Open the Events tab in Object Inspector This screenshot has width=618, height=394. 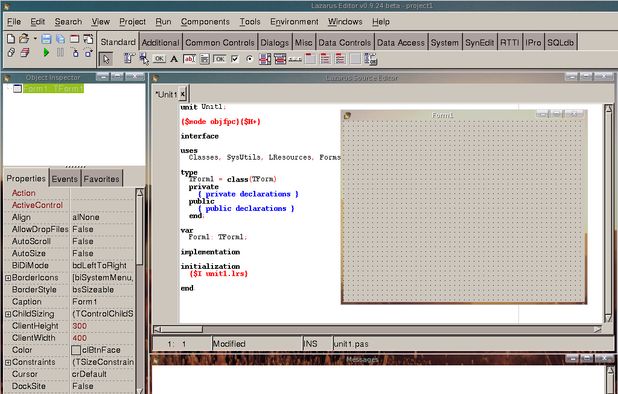[65, 179]
